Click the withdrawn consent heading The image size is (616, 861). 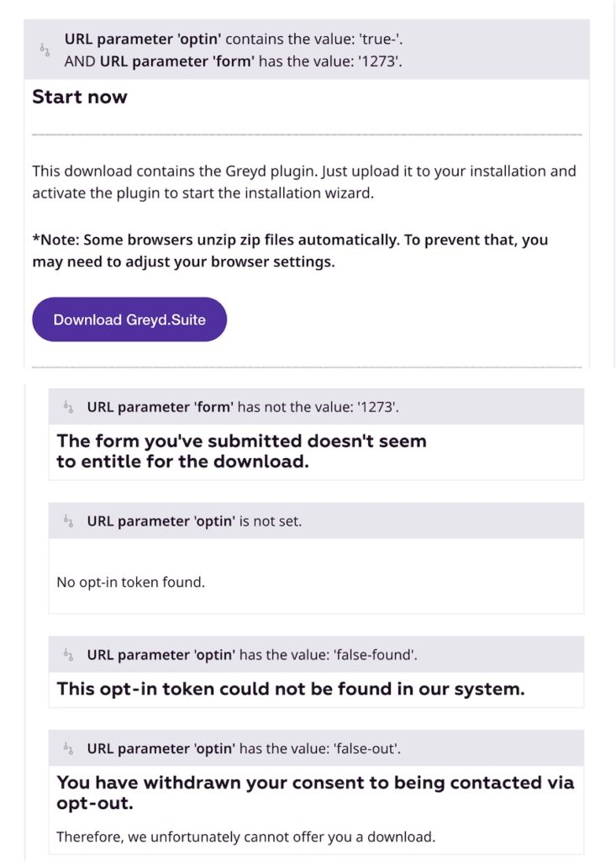tap(315, 791)
